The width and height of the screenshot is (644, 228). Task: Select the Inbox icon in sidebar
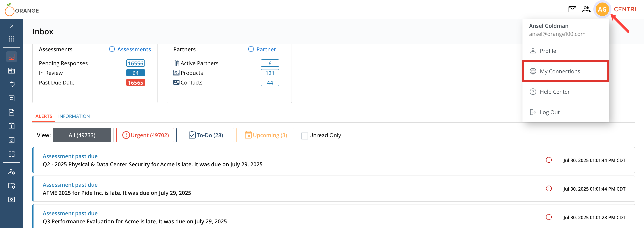[12, 57]
